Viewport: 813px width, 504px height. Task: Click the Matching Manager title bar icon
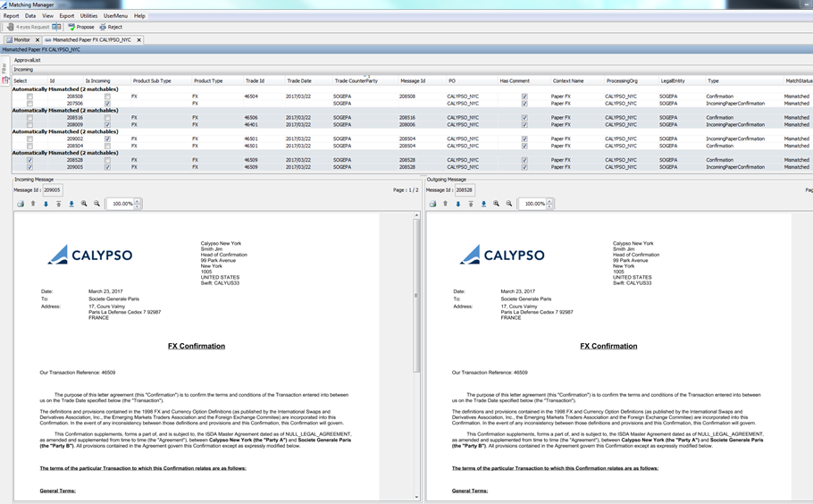tap(4, 4)
